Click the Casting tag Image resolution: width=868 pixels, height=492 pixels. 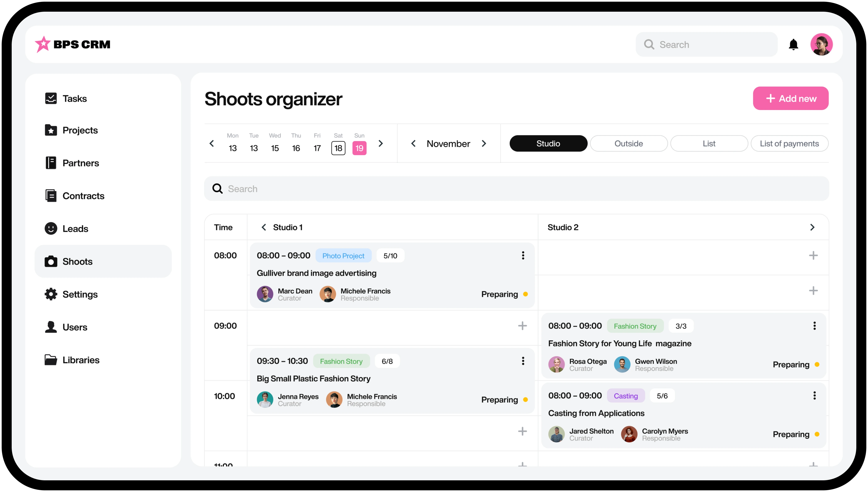click(626, 395)
